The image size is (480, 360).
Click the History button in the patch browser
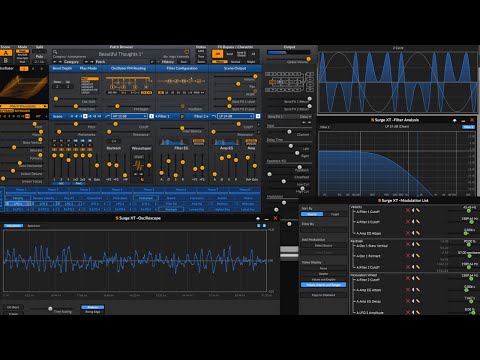[168, 62]
